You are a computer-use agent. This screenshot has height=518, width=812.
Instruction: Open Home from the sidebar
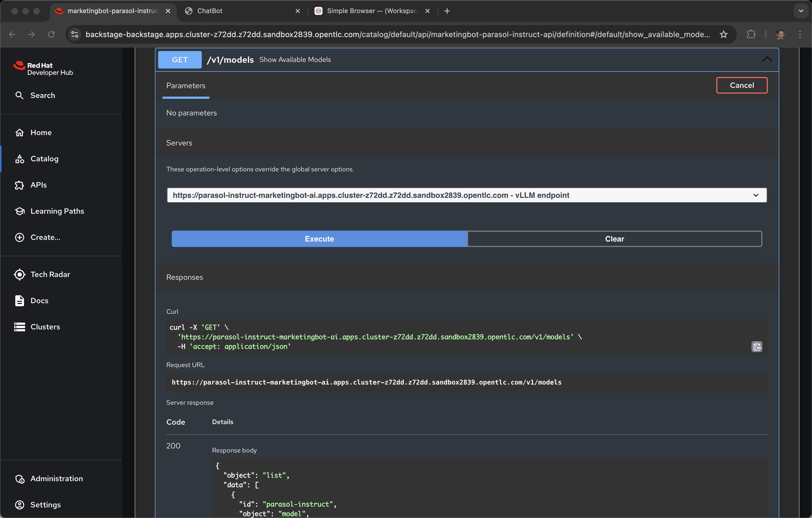[x=41, y=133]
